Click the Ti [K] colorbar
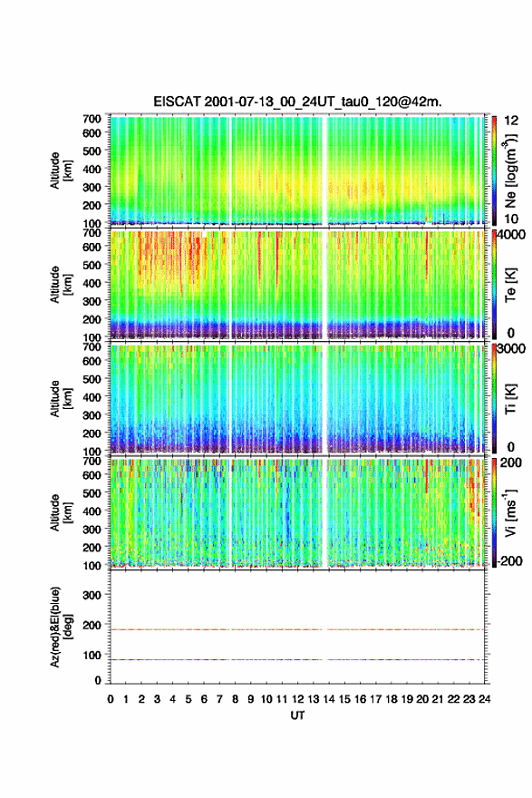Screen dimensions: 532x798 tap(494, 398)
